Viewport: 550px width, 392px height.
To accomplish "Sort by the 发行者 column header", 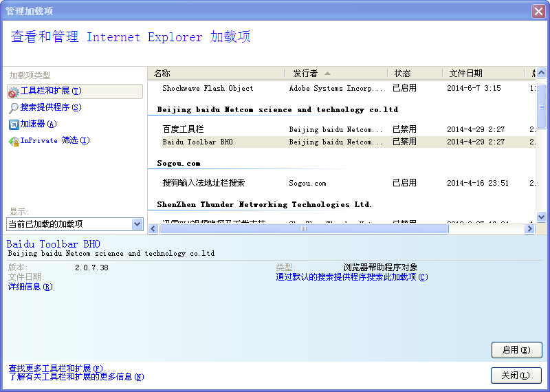I will tap(335, 74).
